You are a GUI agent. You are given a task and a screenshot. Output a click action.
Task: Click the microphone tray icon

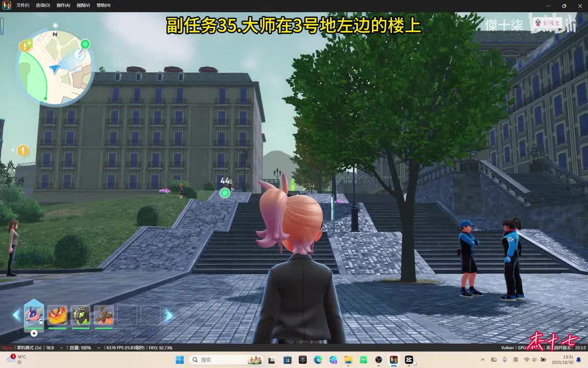[505, 360]
